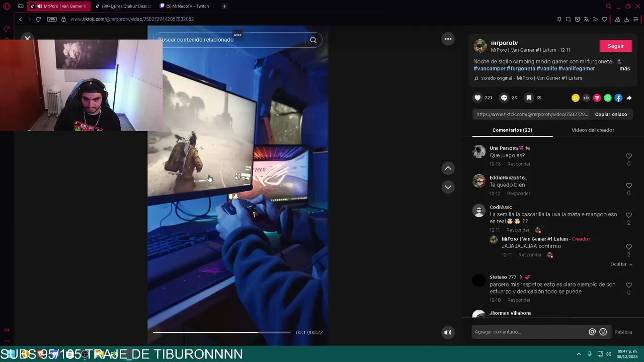
Task: Open the mrporotv username link
Action: tap(504, 43)
